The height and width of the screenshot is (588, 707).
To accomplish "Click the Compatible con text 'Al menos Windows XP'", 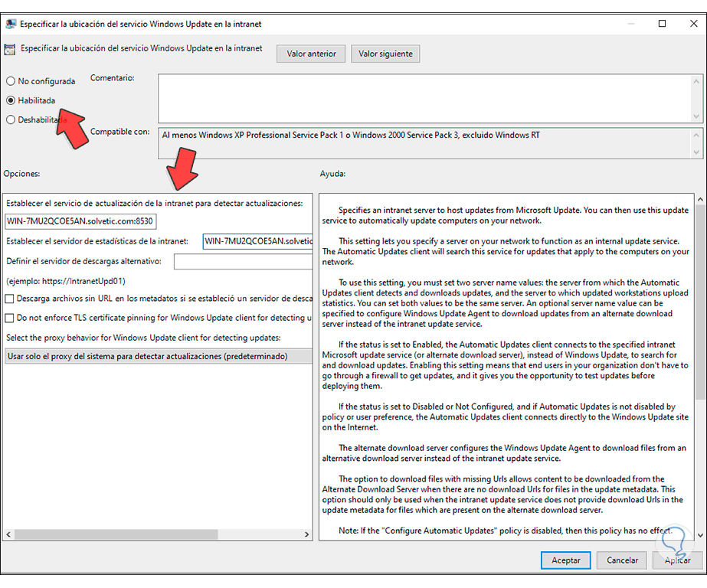I will (351, 135).
